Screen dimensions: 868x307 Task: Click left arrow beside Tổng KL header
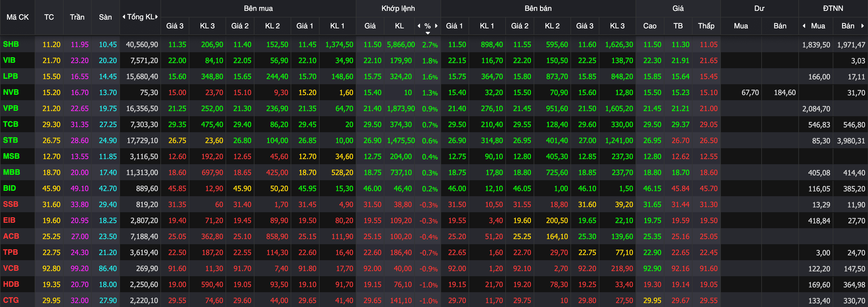[124, 17]
